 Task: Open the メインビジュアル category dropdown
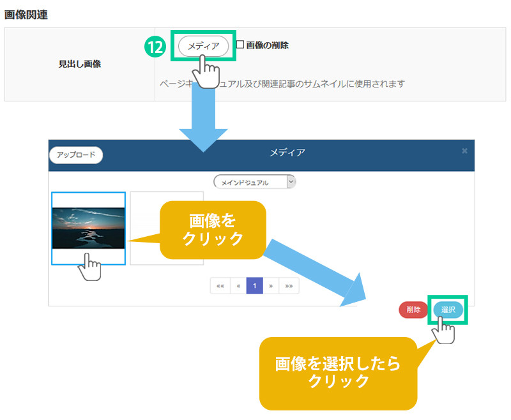pos(255,183)
